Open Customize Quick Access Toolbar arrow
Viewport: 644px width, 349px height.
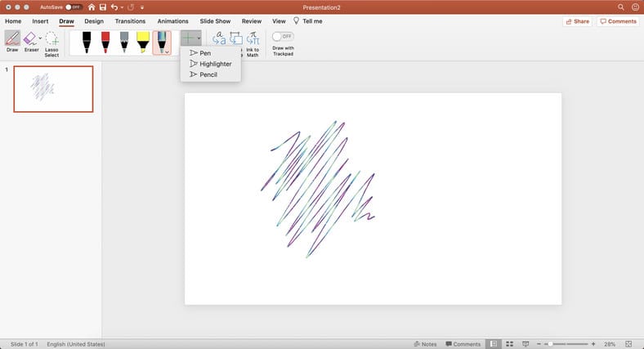[142, 8]
